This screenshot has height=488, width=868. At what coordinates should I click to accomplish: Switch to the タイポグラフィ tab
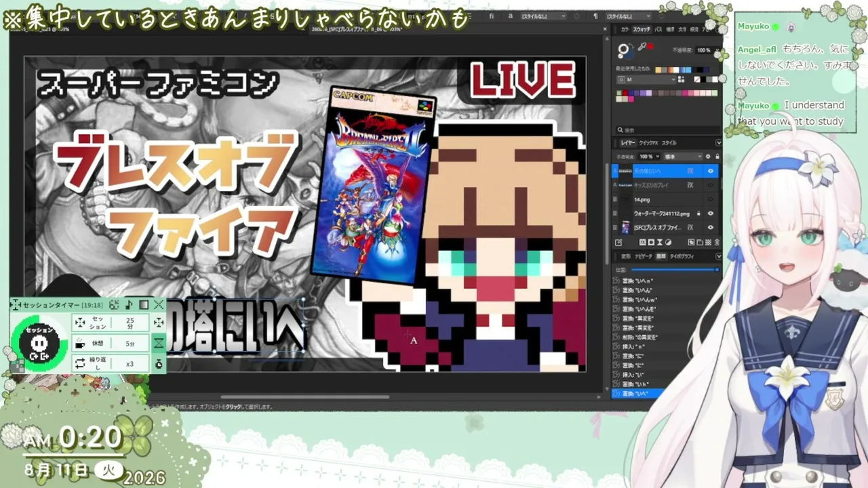tap(682, 256)
